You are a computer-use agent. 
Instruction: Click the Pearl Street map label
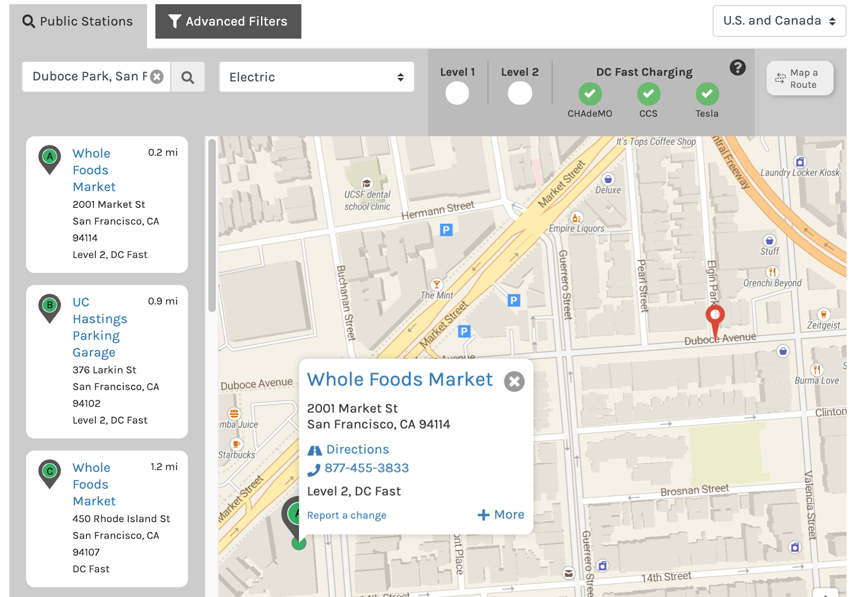click(x=642, y=286)
